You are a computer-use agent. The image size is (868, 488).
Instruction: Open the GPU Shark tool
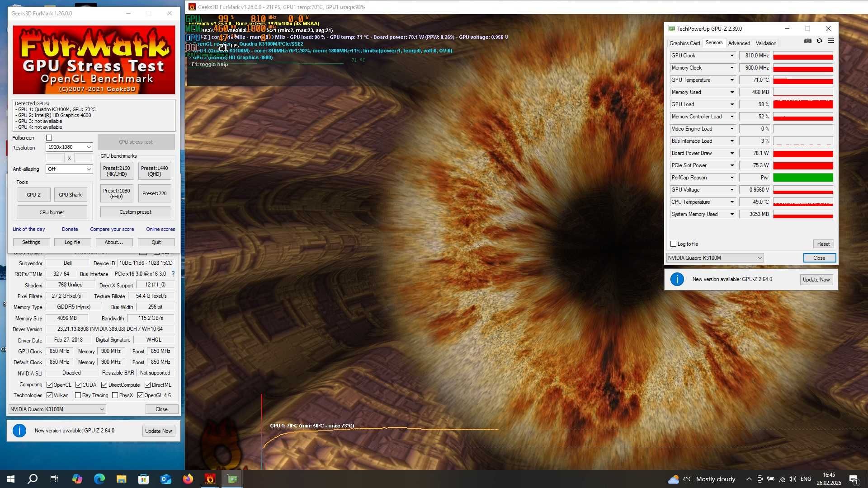click(x=71, y=195)
